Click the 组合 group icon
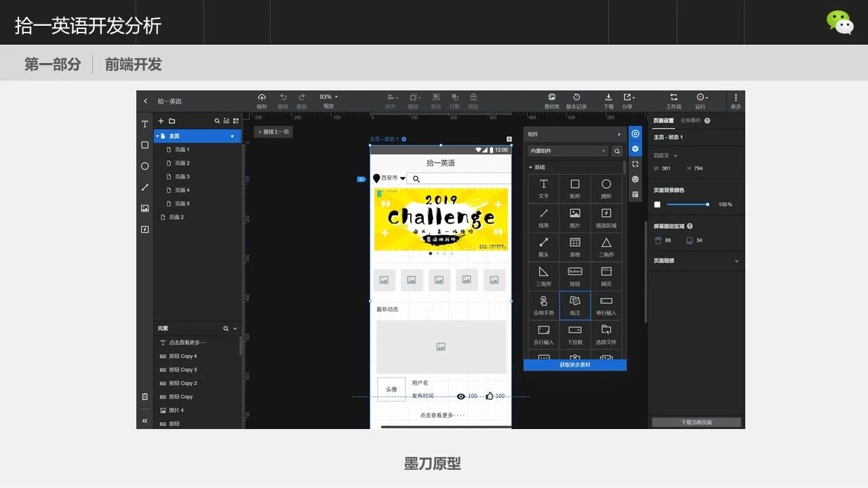Screen dimensions: 868x488 tap(436, 97)
